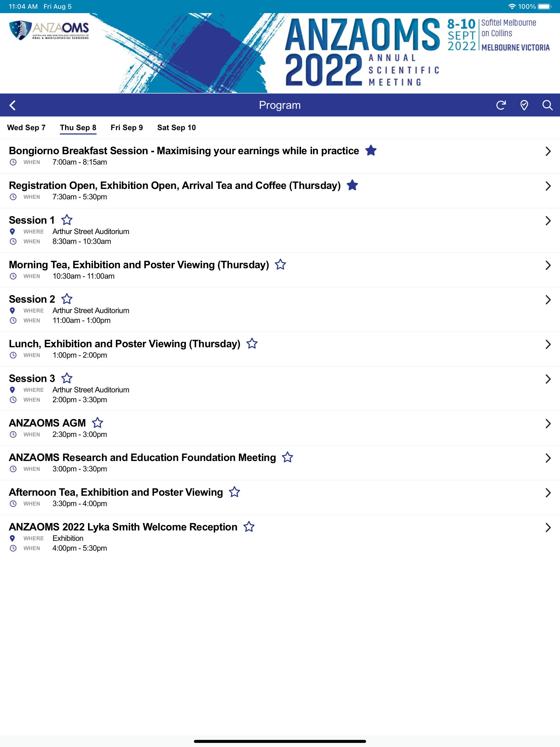Tap the home indicator bar
The width and height of the screenshot is (560, 747).
pos(280,741)
